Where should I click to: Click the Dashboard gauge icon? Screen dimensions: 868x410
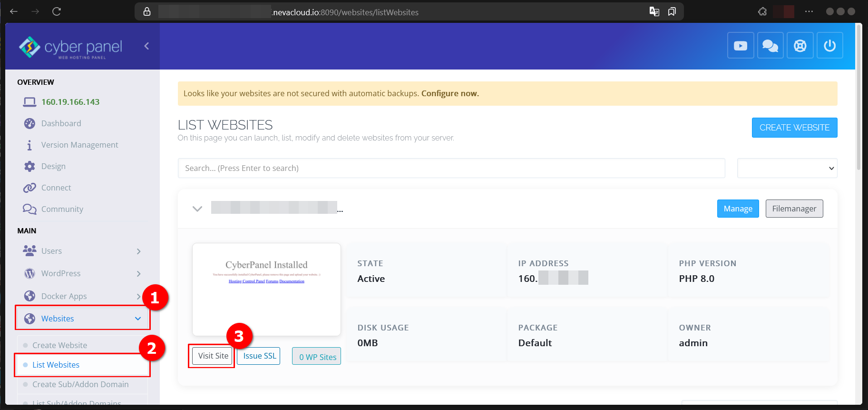point(29,123)
